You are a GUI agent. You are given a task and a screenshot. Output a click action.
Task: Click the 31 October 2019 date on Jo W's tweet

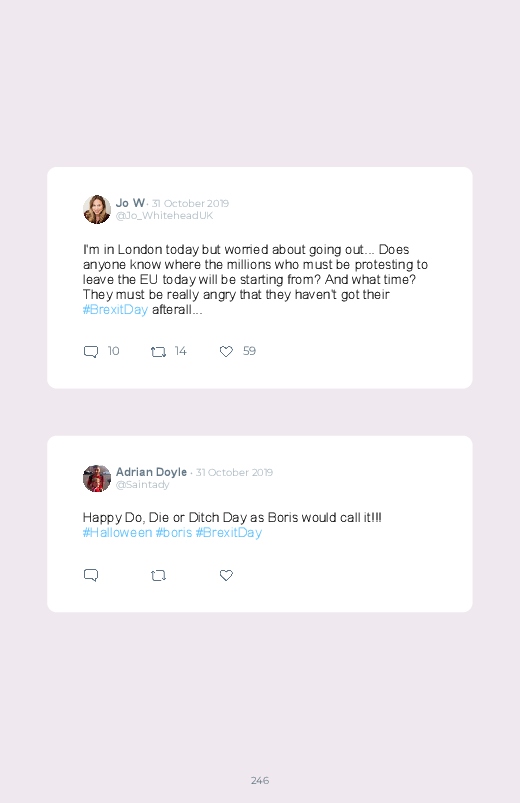pyautogui.click(x=190, y=203)
